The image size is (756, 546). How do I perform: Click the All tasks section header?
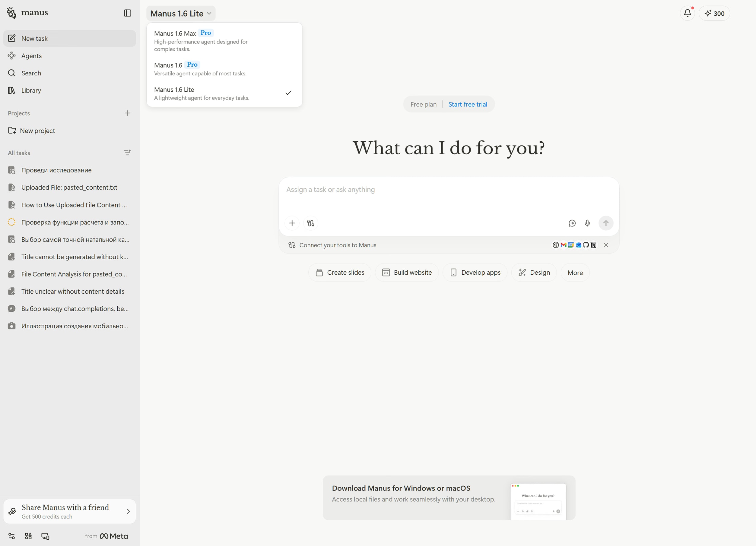coord(19,153)
